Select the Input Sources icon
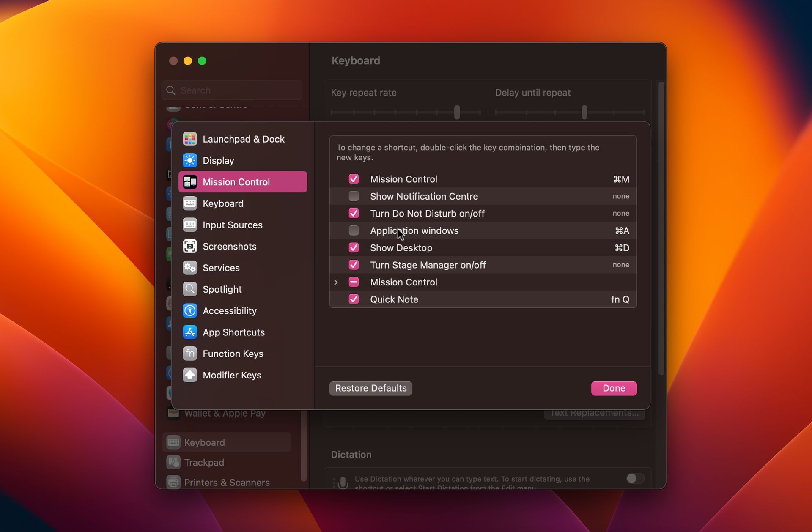812x532 pixels. pos(190,225)
